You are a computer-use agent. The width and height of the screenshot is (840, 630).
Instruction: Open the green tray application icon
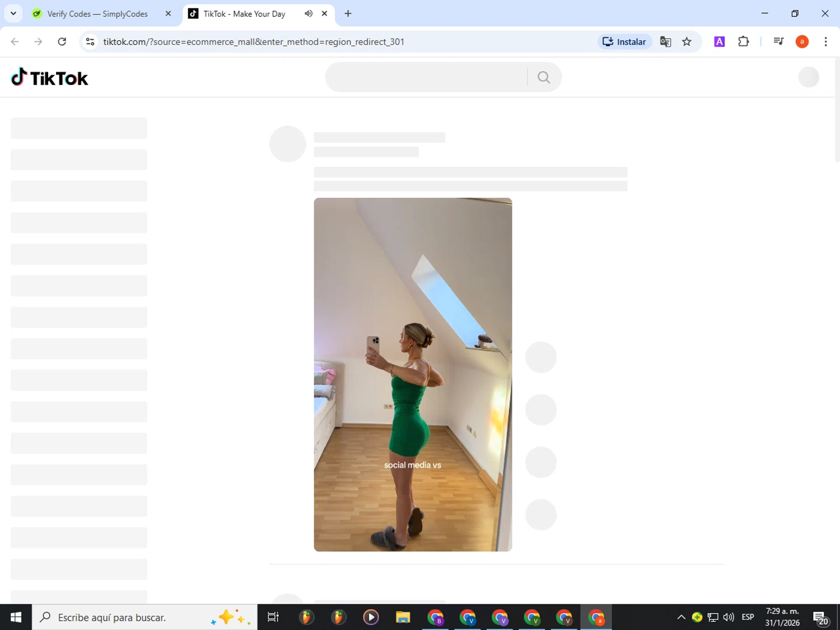coord(697,617)
